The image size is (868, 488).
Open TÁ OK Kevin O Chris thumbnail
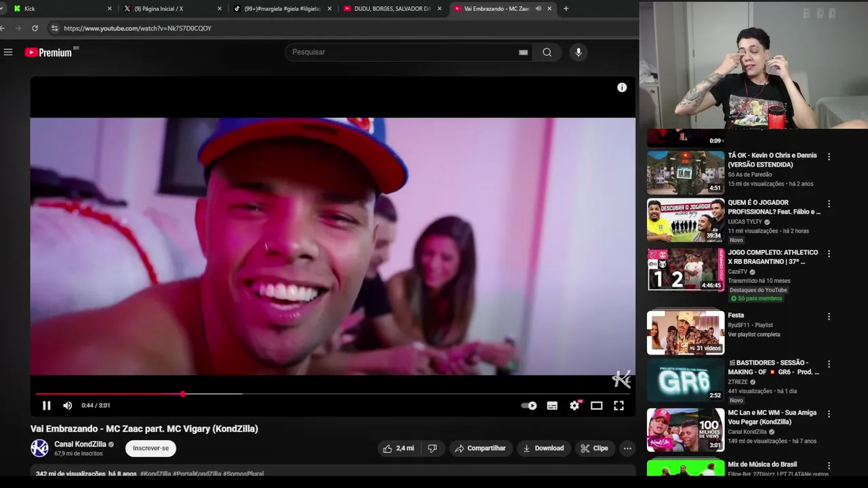click(x=686, y=173)
